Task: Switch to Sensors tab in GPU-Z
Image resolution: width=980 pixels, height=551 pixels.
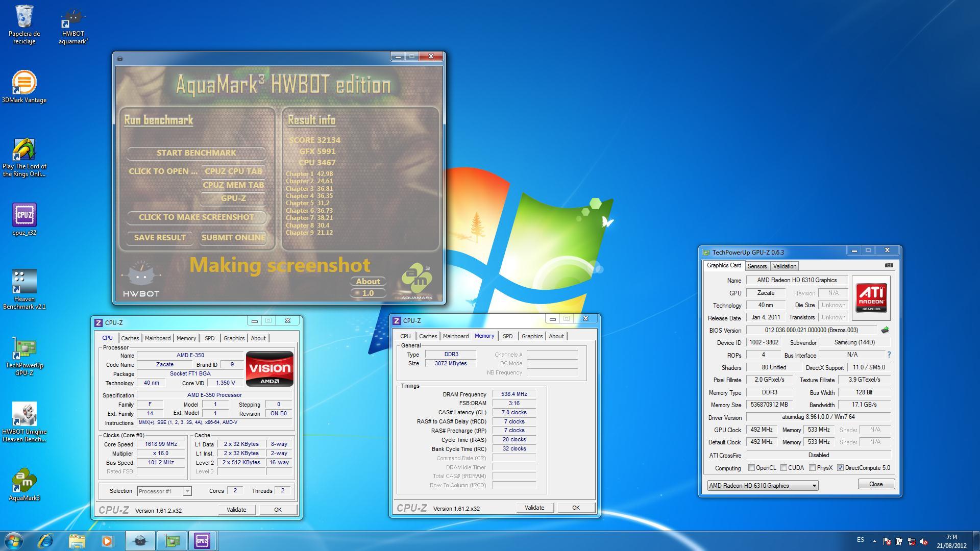Action: 757,266
